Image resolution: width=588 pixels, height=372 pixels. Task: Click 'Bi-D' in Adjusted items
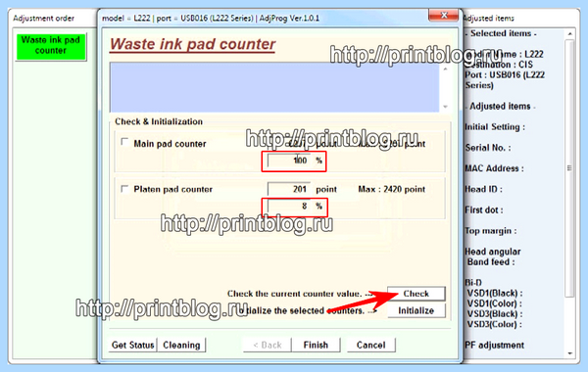(473, 283)
